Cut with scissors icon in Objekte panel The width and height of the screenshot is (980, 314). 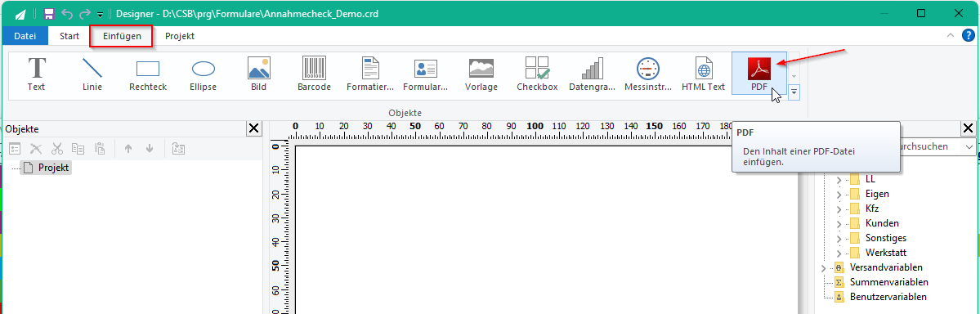coord(57,149)
